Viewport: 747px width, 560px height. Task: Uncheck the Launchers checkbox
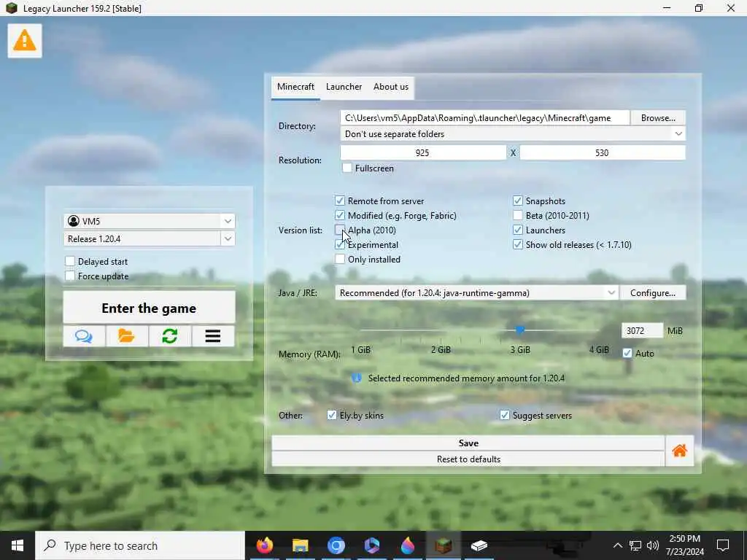click(517, 230)
